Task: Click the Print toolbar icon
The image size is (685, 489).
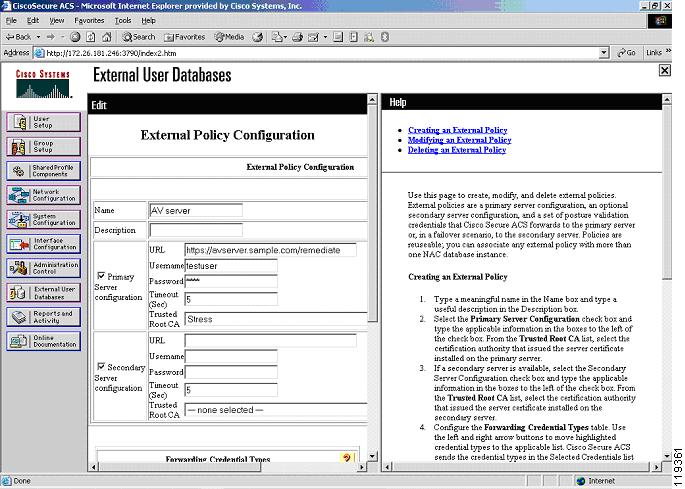Action: pyautogui.click(x=298, y=37)
